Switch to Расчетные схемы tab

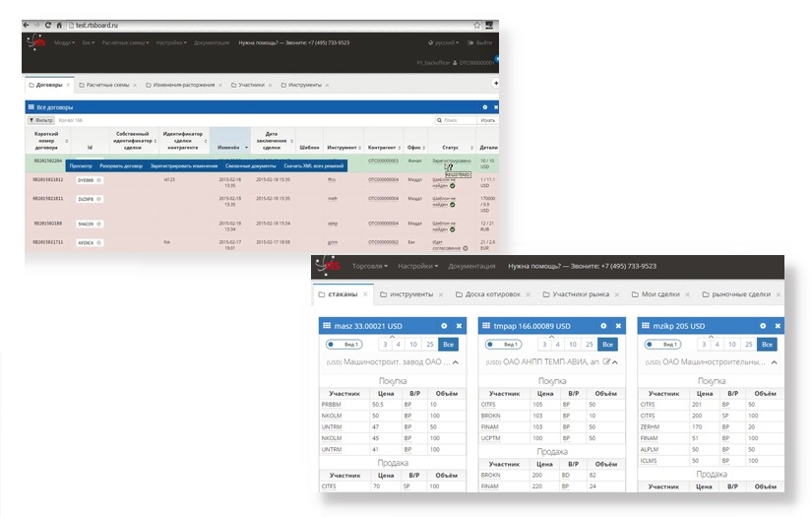click(107, 85)
